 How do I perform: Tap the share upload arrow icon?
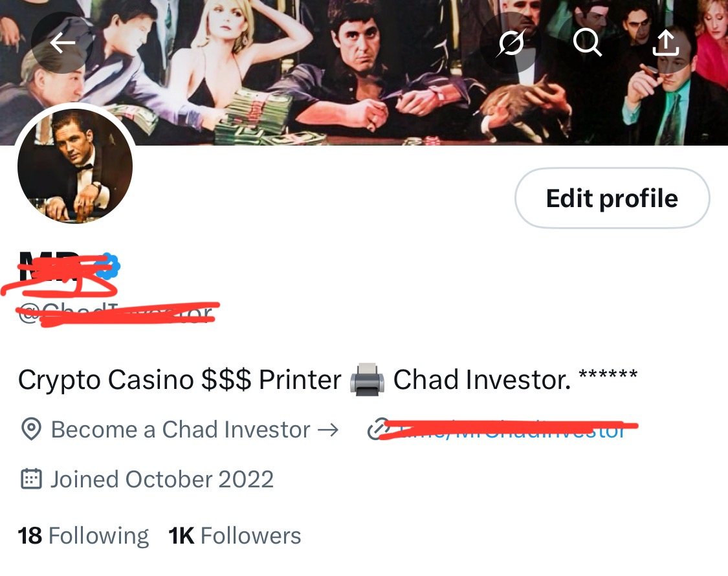[666, 43]
